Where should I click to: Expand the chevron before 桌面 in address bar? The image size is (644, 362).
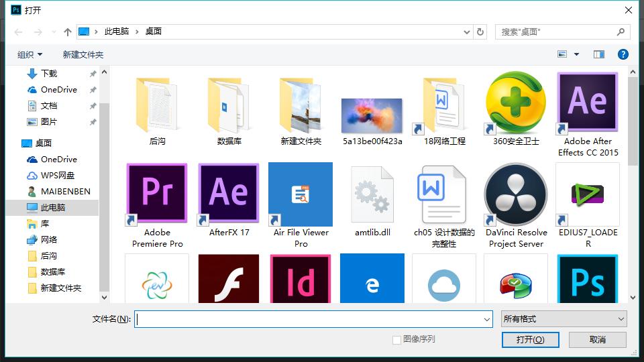point(137,32)
